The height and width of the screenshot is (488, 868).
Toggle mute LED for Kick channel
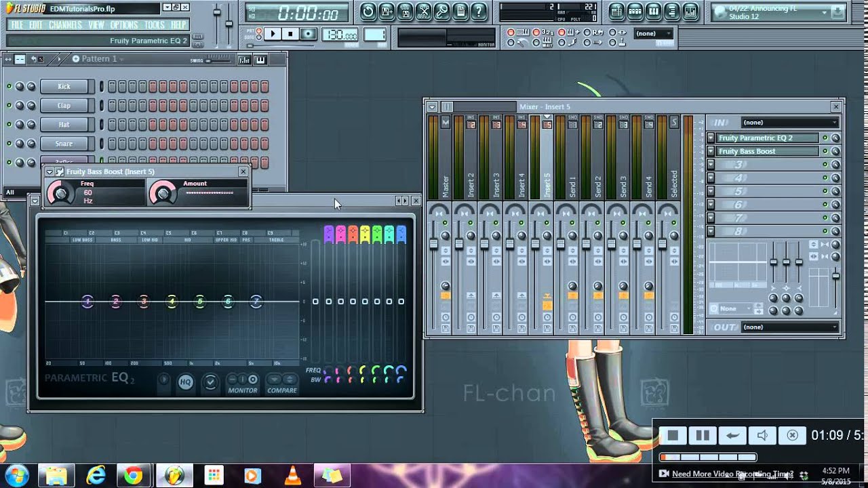pyautogui.click(x=9, y=87)
